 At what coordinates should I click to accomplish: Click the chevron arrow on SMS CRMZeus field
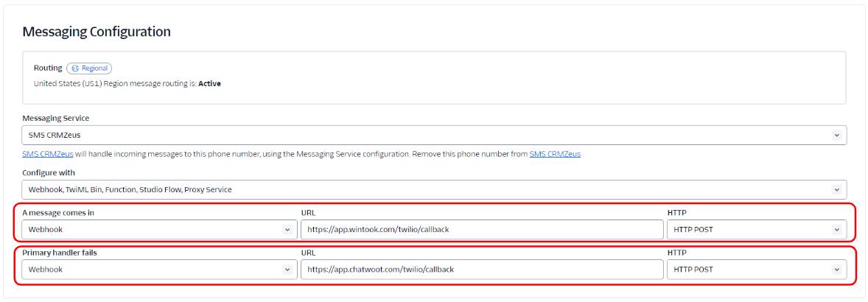836,136
